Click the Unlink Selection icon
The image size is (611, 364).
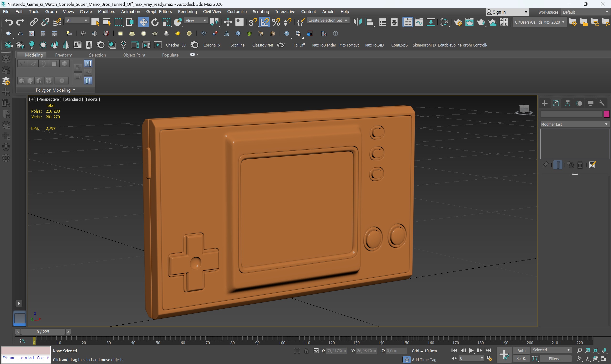coord(45,22)
